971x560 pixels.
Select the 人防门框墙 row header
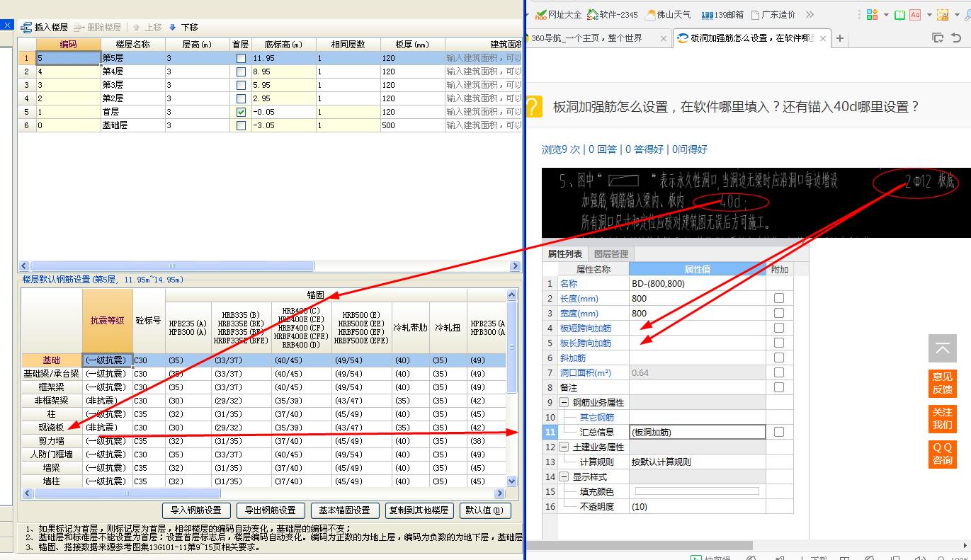pyautogui.click(x=51, y=455)
